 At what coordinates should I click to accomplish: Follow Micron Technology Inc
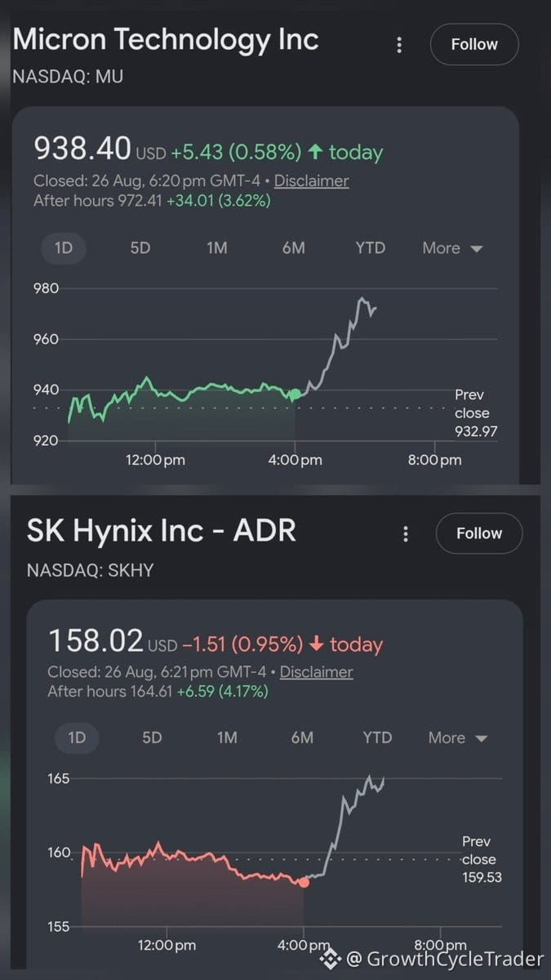(474, 44)
